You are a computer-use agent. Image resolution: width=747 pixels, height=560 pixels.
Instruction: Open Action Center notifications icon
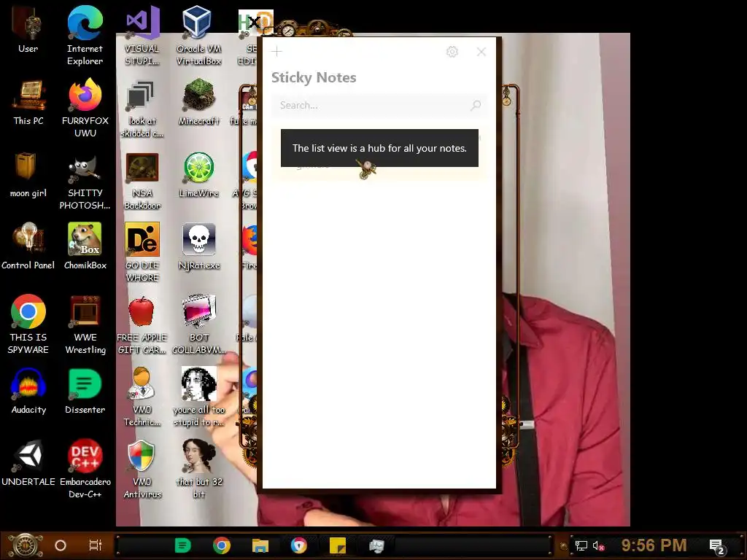[x=717, y=546]
